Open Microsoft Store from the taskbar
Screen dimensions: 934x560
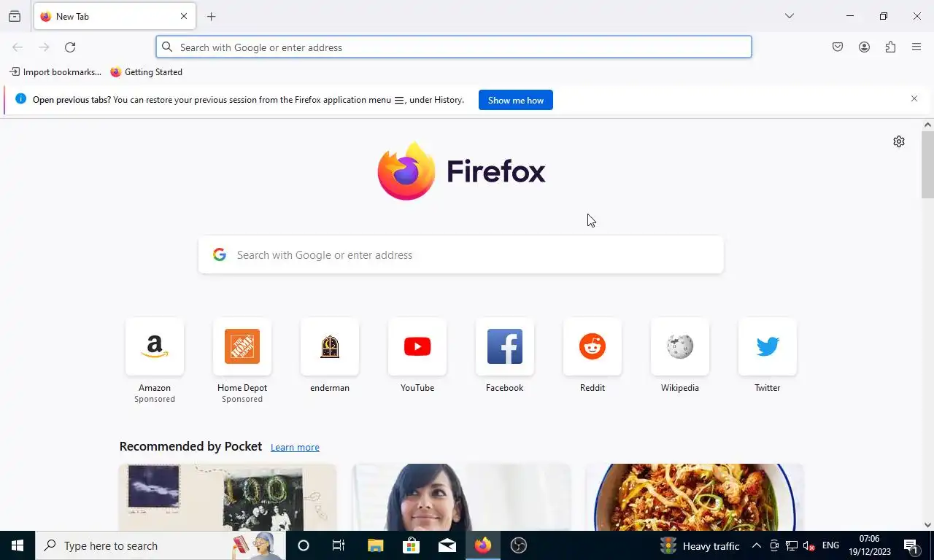coord(411,545)
